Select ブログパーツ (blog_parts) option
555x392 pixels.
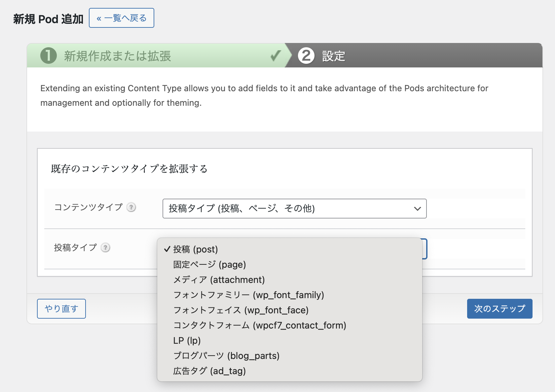[x=226, y=356]
